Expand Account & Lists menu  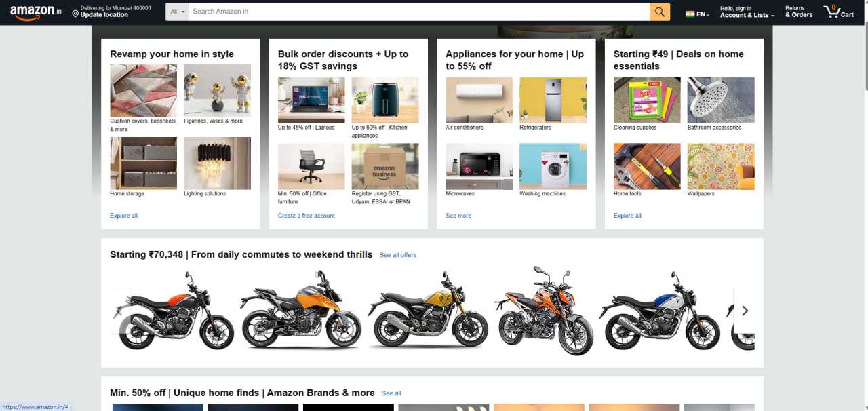pos(747,12)
